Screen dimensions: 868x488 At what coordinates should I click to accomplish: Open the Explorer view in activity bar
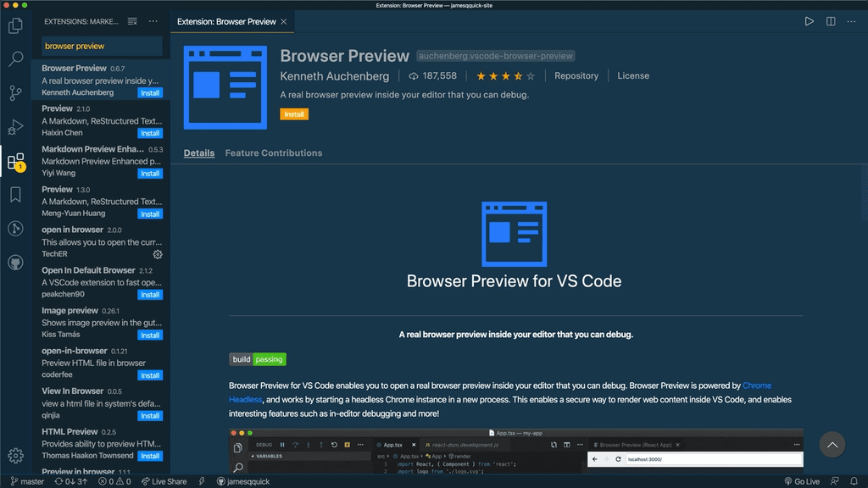point(15,25)
